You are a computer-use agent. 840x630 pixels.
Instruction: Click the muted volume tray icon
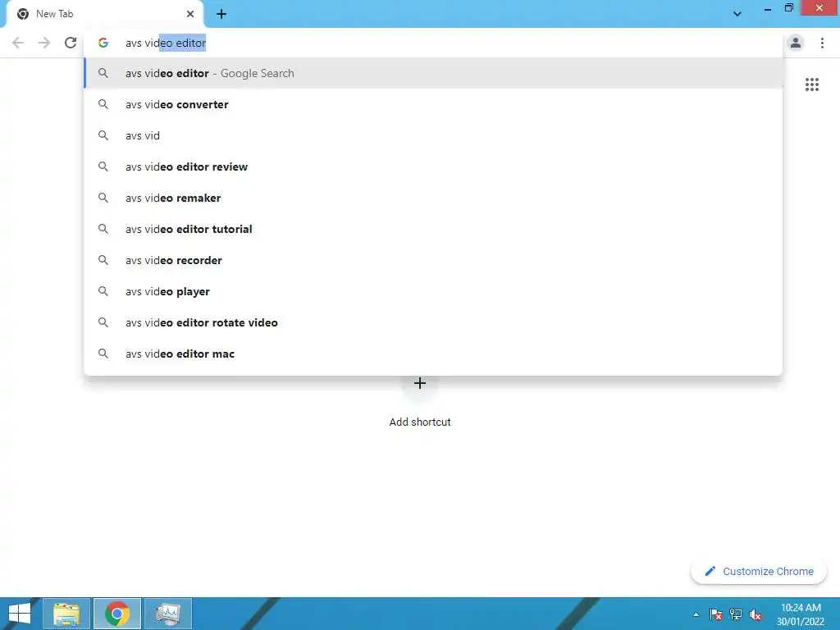click(x=756, y=614)
